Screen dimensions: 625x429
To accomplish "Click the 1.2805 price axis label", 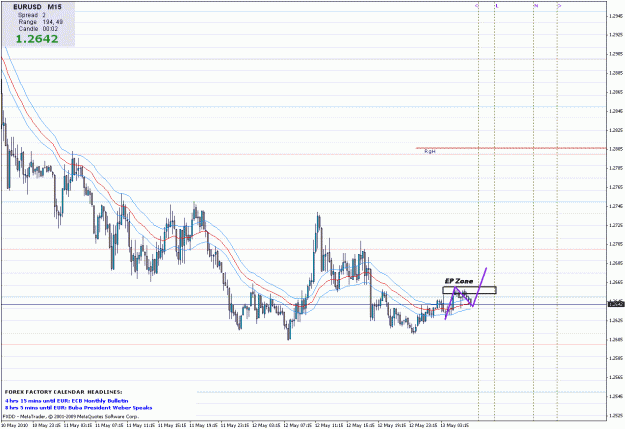I will coord(616,149).
